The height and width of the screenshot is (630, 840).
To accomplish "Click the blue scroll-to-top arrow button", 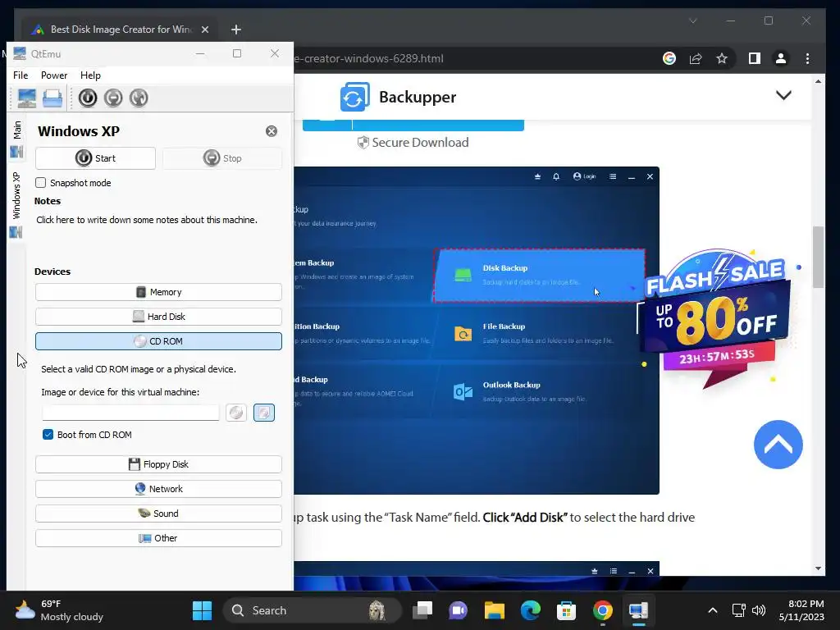I will (x=778, y=445).
